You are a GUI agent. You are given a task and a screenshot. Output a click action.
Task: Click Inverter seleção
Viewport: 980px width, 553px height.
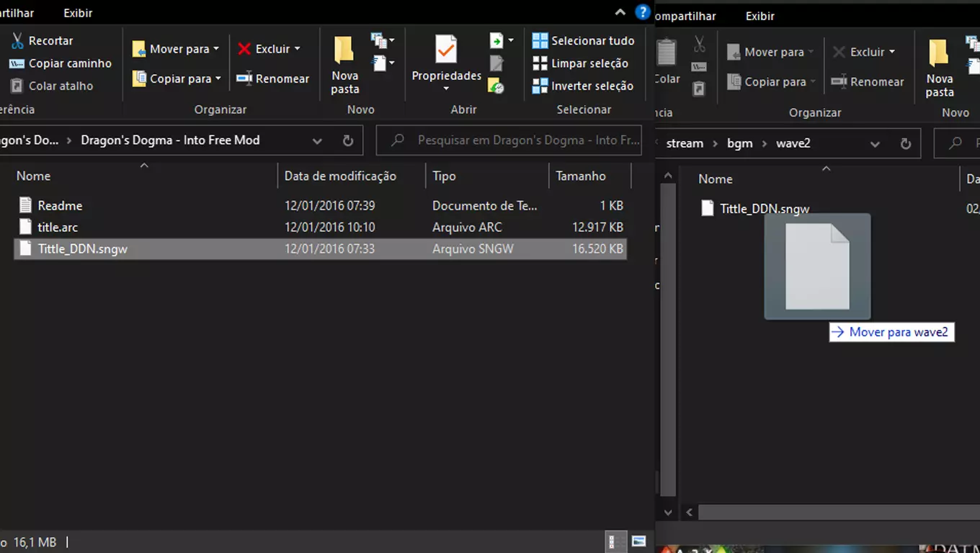(583, 86)
